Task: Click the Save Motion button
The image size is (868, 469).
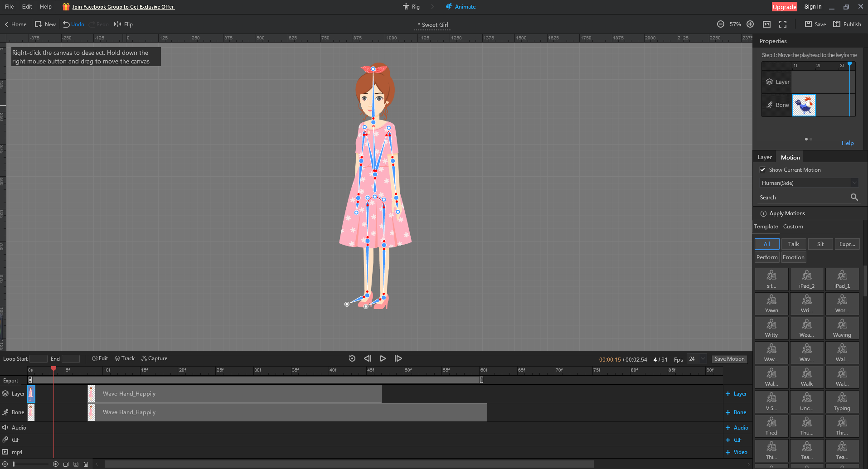Action: point(729,358)
